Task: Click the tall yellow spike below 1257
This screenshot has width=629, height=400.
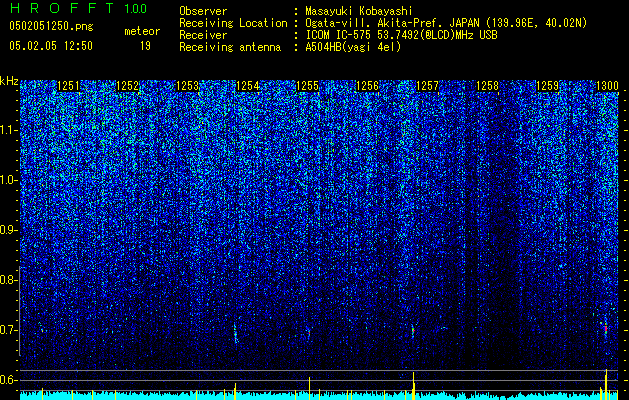Action: pyautogui.click(x=413, y=385)
